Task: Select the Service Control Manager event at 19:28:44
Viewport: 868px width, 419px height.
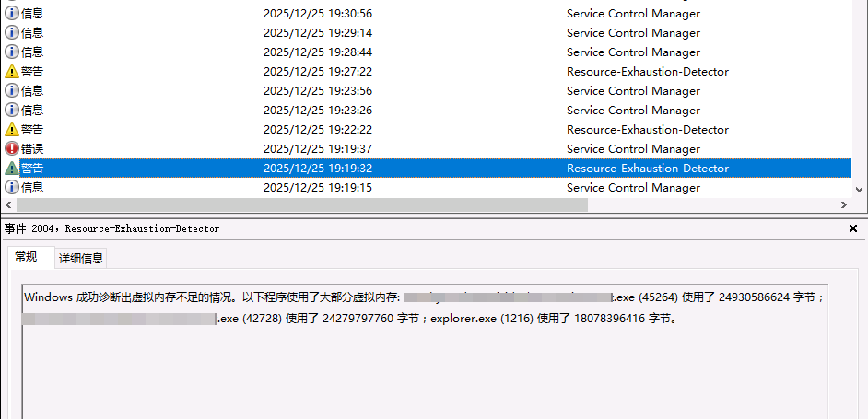Action: coord(633,52)
